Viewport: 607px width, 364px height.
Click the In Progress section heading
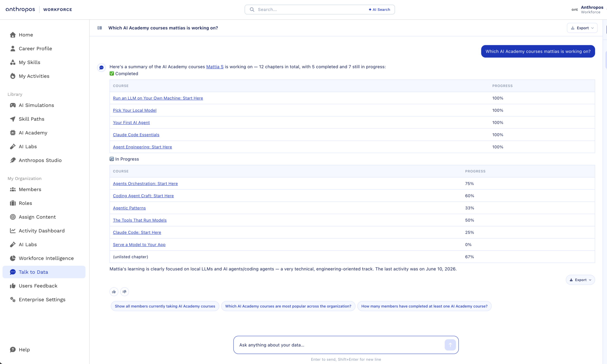click(124, 159)
